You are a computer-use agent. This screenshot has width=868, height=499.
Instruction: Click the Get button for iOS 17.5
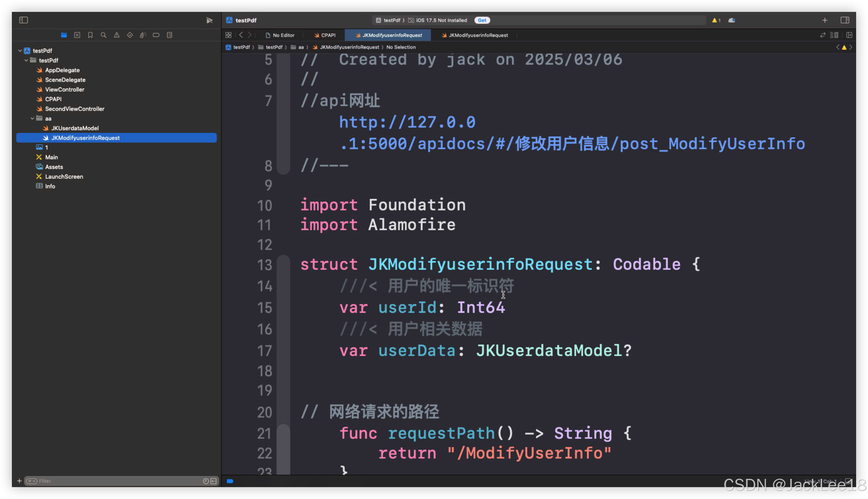(482, 20)
